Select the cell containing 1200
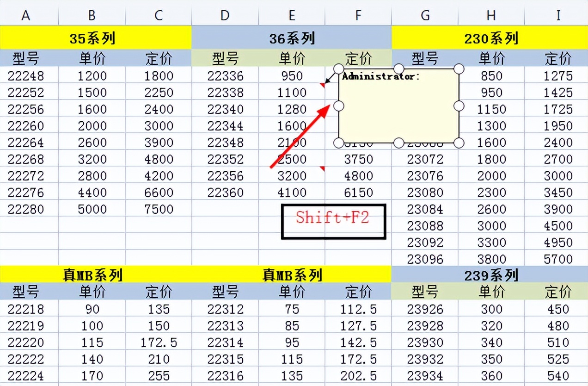Viewport: 588px width, 386px height. 92,75
